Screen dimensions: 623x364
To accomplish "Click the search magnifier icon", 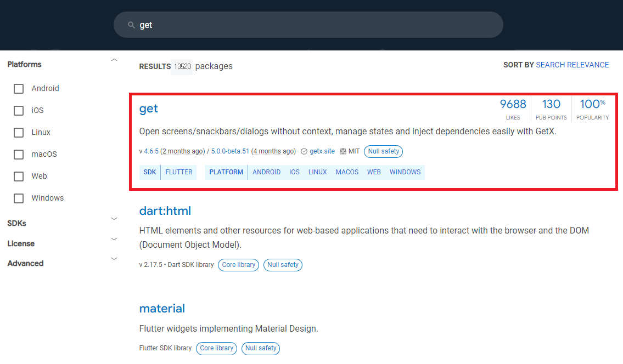I will 131,25.
